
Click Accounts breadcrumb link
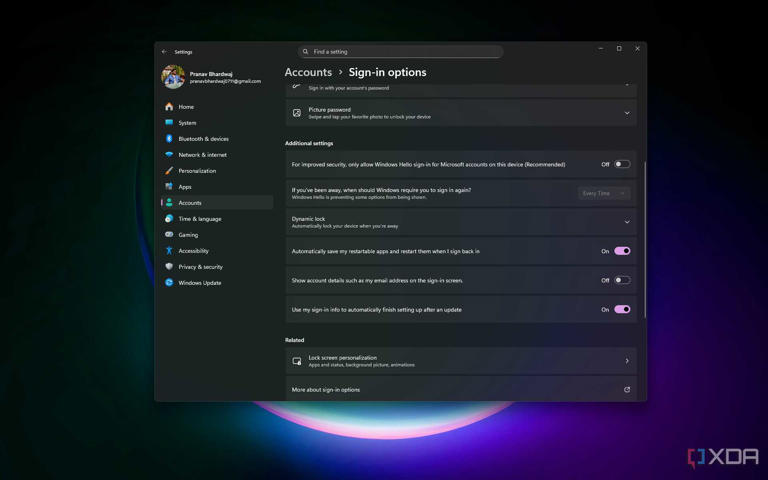click(308, 72)
